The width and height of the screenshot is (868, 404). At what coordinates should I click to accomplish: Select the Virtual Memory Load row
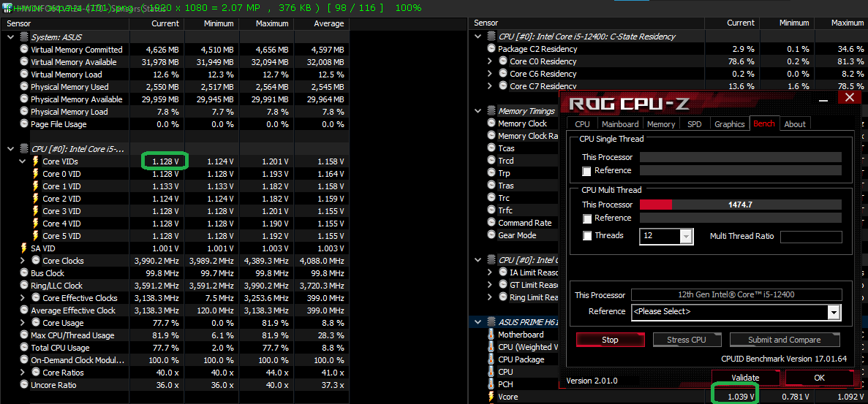tap(175, 74)
